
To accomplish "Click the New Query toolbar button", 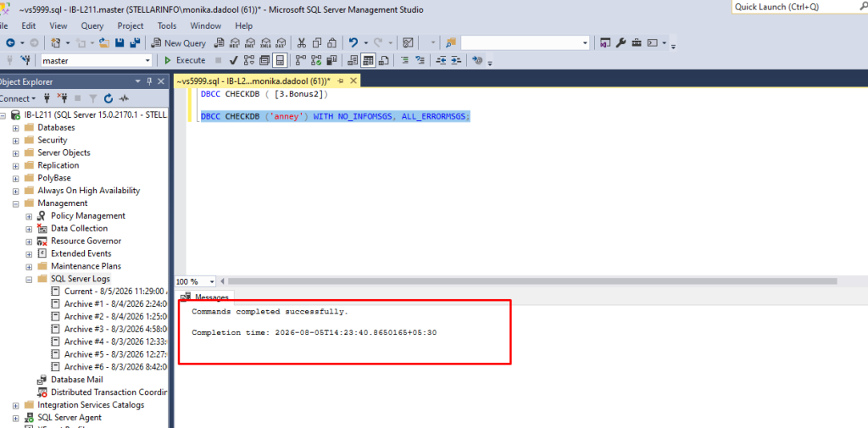I will click(x=178, y=43).
